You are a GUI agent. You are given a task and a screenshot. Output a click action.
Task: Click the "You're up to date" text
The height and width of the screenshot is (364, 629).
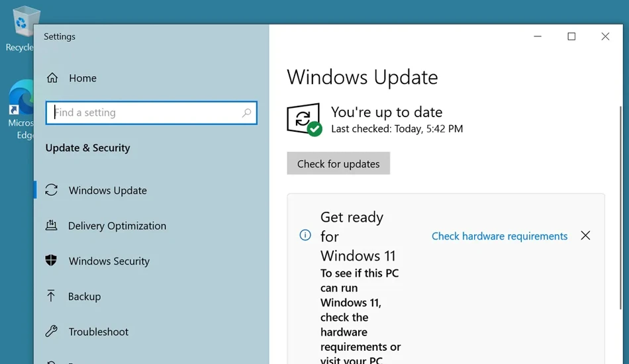387,113
